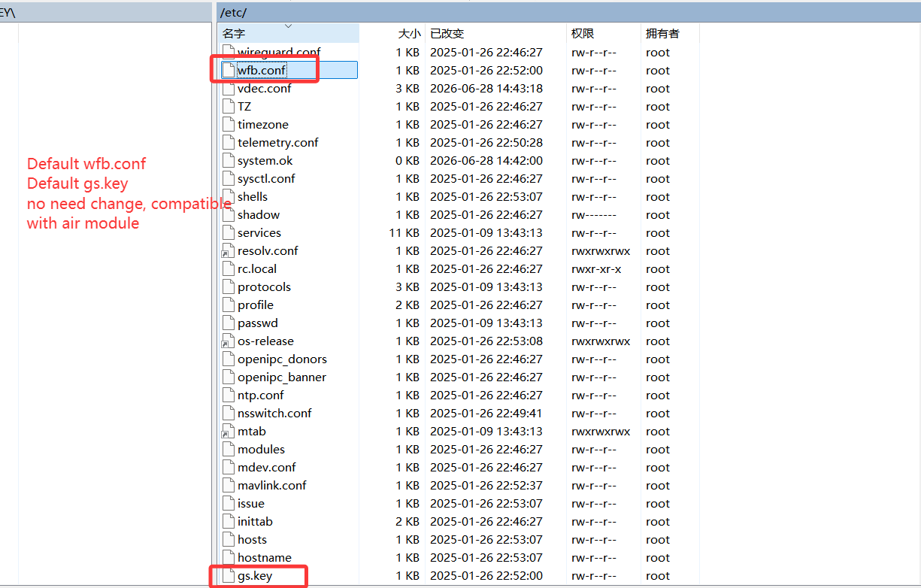Select the vdec.conf file name
The image size is (921, 588).
click(265, 88)
